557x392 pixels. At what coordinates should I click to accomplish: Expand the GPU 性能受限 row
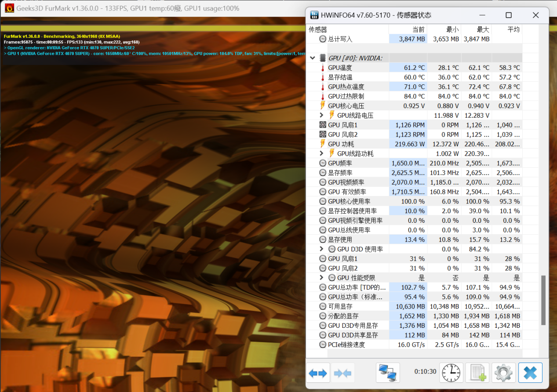pyautogui.click(x=322, y=278)
